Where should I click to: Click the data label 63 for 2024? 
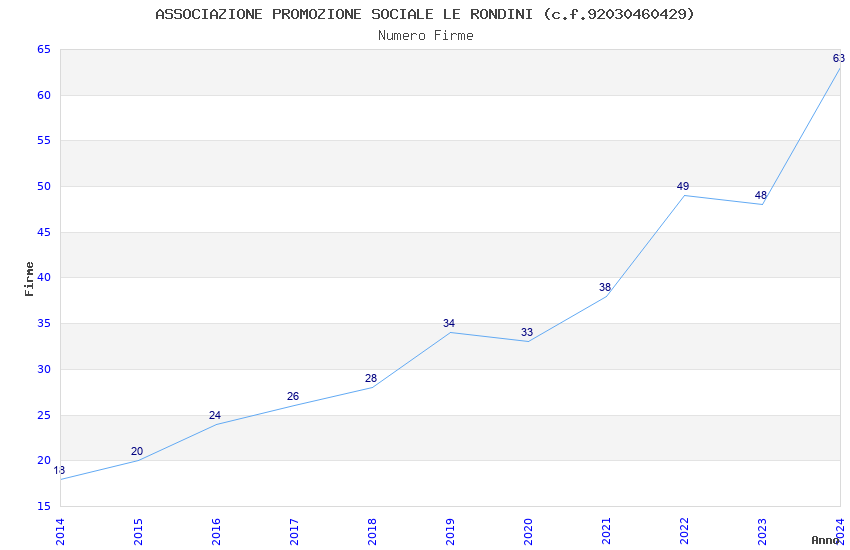point(839,58)
